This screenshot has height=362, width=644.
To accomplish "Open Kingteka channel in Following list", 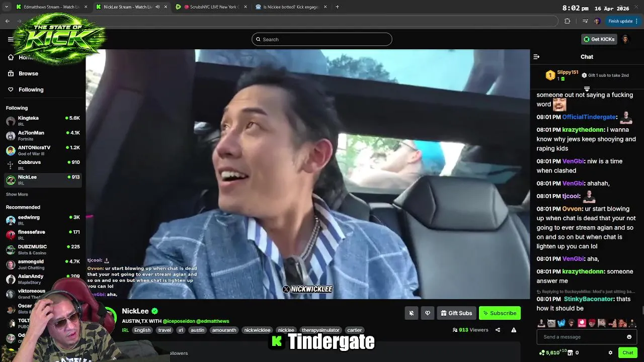I will (x=43, y=121).
